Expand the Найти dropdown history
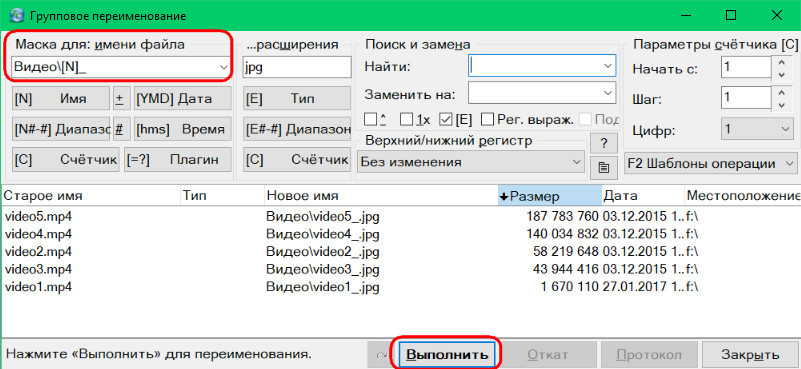Image resolution: width=801 pixels, height=369 pixels. [607, 66]
